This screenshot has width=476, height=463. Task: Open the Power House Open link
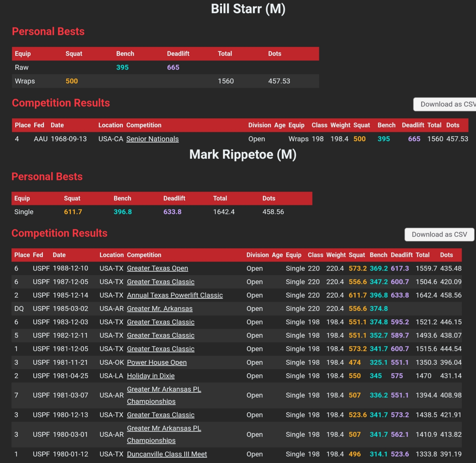(x=157, y=362)
